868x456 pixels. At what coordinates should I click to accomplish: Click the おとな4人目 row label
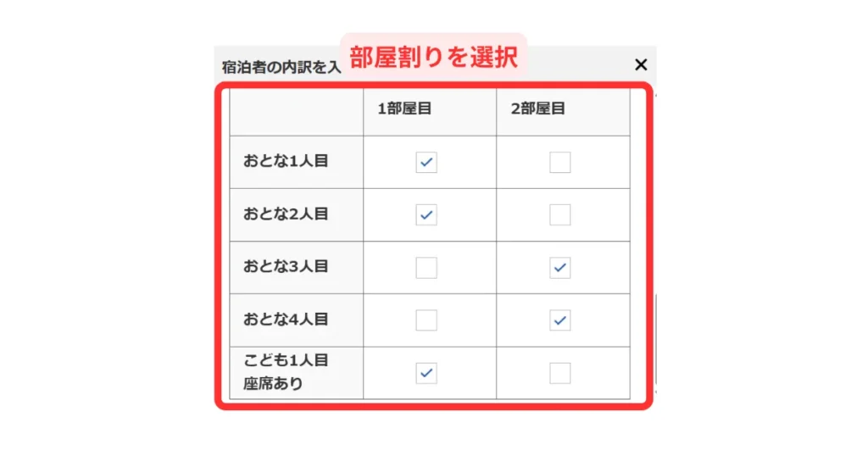click(x=286, y=320)
